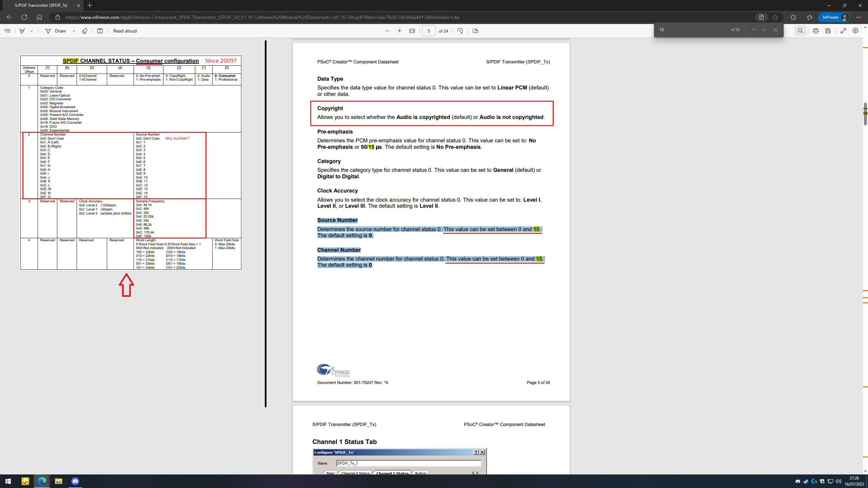This screenshot has height=488, width=868.
Task: Zoom out of the PDF page
Action: pos(388,31)
